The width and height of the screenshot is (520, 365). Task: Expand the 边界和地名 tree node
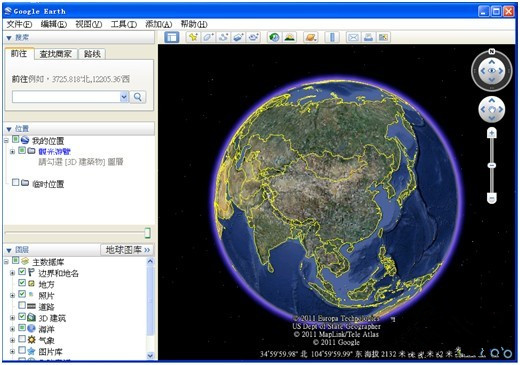[x=12, y=273]
